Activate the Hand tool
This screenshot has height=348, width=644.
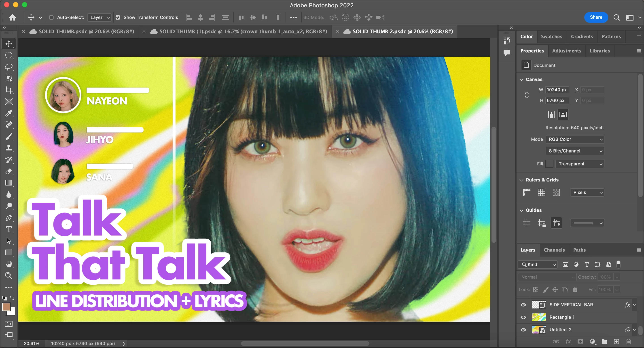9,264
